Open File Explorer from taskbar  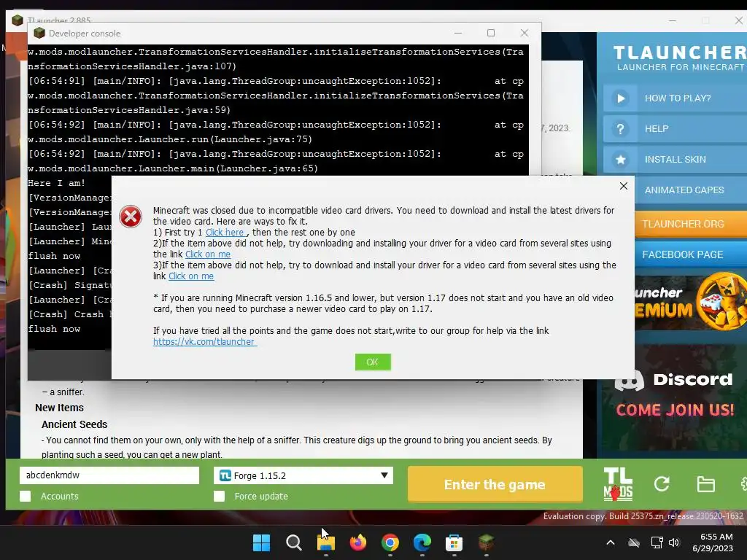point(326,542)
